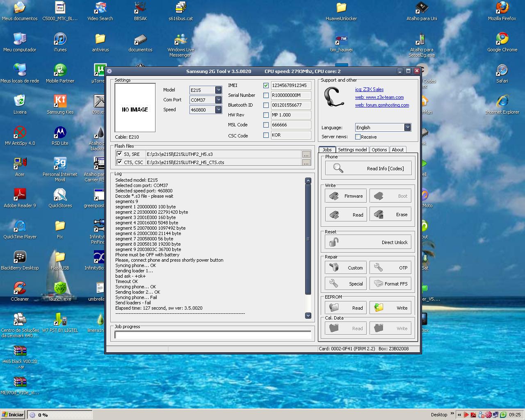This screenshot has width=525, height=420.
Task: Open BBSAK desktop icon
Action: pyautogui.click(x=140, y=11)
